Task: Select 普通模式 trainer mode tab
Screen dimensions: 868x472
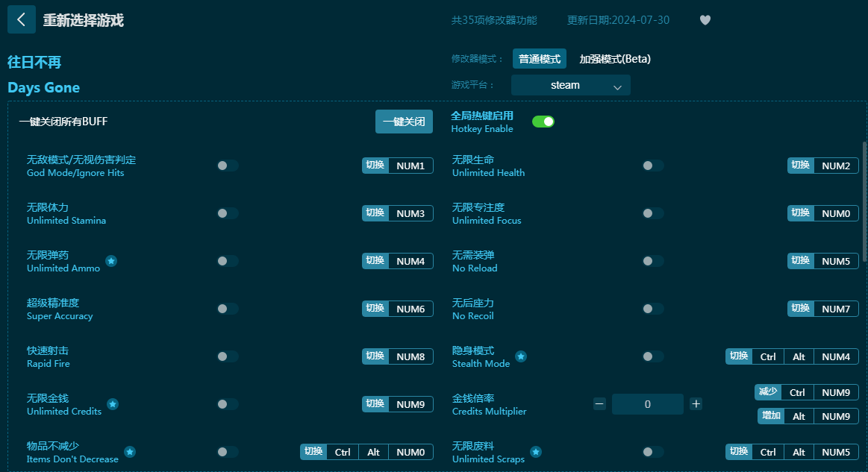Action: 539,59
